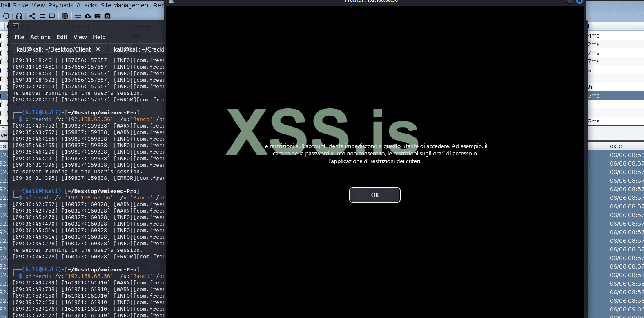
Task: Open the terminal File menu
Action: 19,37
